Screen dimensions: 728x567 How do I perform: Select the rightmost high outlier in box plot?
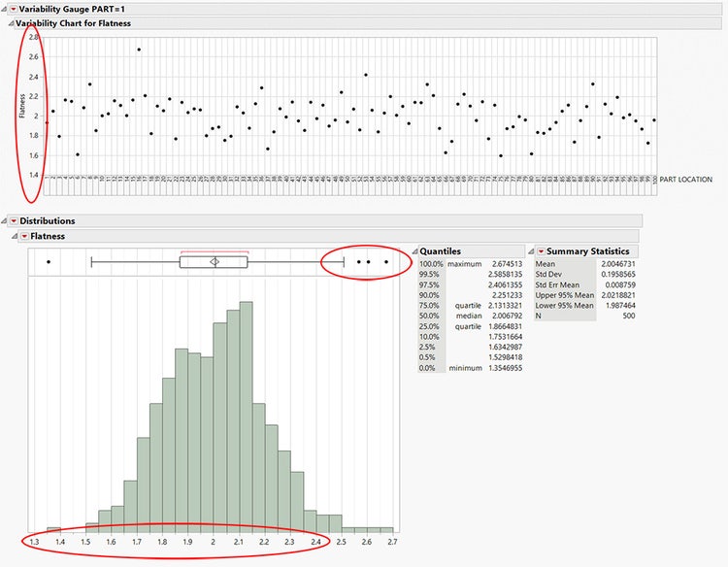[386, 261]
